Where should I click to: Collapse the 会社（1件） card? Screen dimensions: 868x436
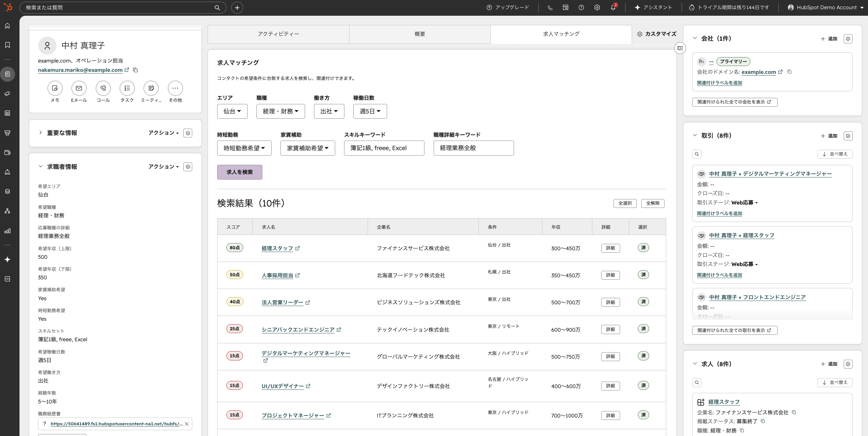[695, 38]
